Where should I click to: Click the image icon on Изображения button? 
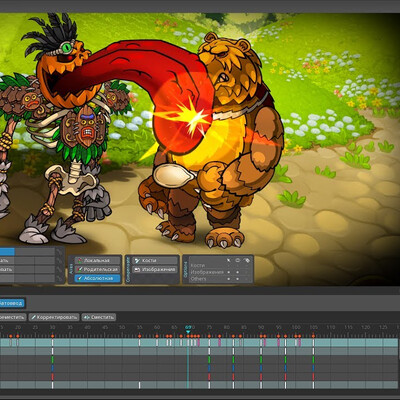(137, 269)
